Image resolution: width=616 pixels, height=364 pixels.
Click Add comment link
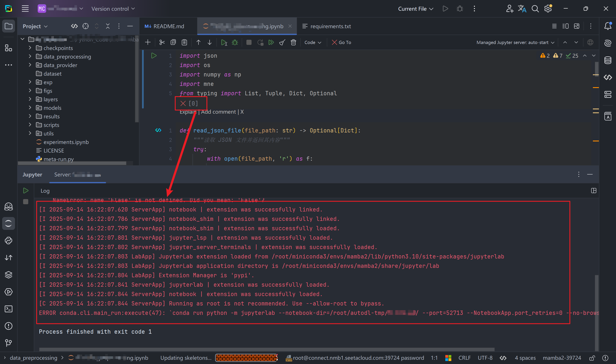click(x=219, y=112)
